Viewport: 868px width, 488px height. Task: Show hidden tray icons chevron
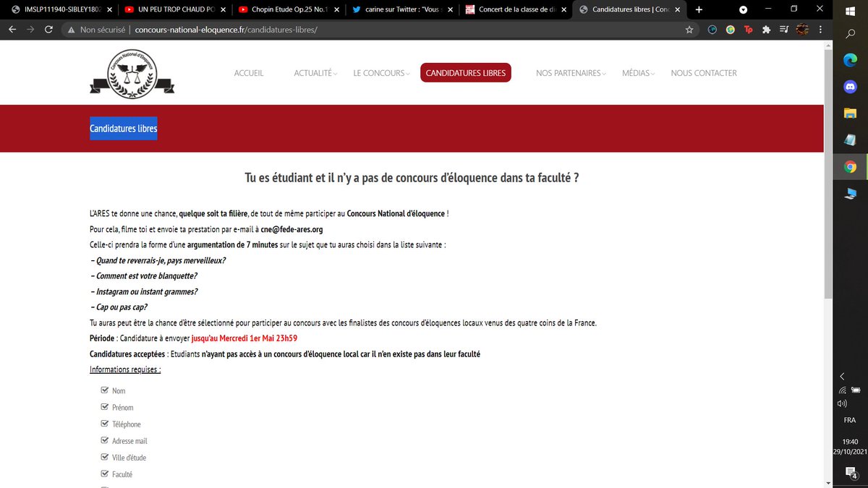point(842,377)
